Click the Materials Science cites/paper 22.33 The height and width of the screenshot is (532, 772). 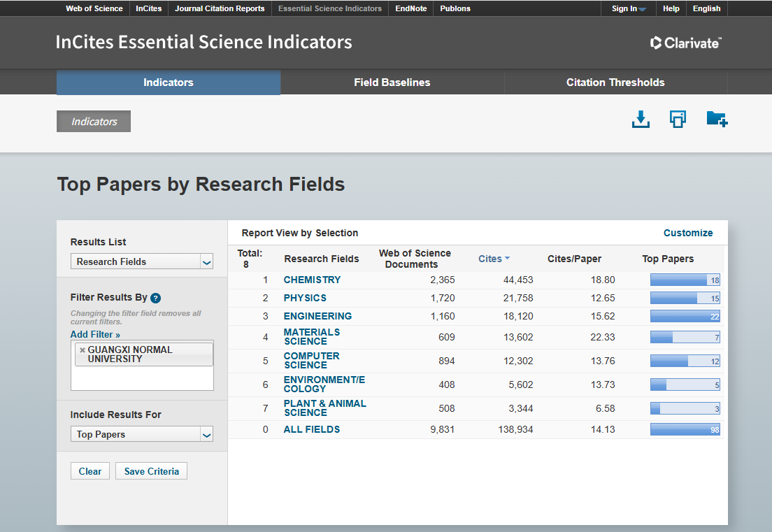pyautogui.click(x=603, y=337)
